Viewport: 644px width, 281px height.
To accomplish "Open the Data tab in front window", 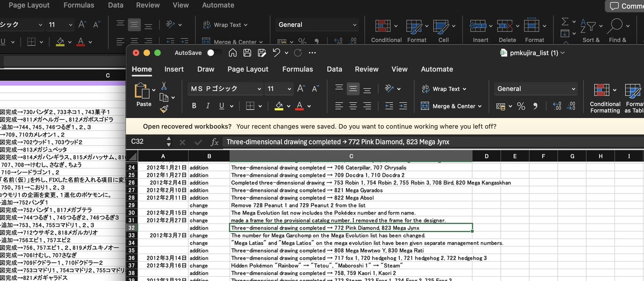I will point(334,69).
